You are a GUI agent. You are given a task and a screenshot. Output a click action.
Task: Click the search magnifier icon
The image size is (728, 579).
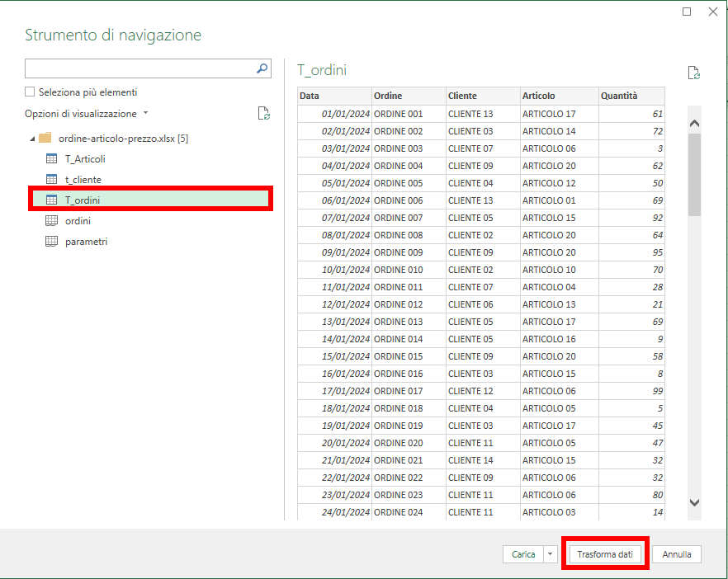[262, 68]
